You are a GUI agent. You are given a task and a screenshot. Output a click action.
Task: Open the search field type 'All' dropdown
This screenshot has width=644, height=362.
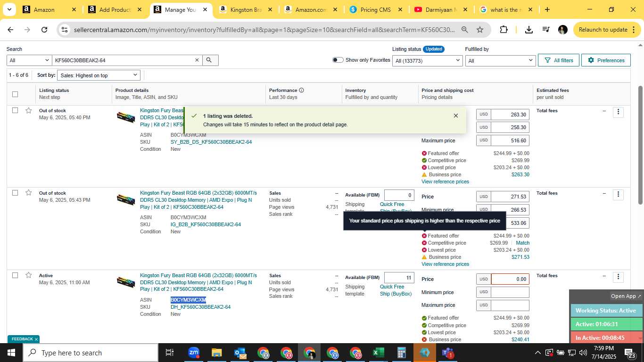point(29,60)
